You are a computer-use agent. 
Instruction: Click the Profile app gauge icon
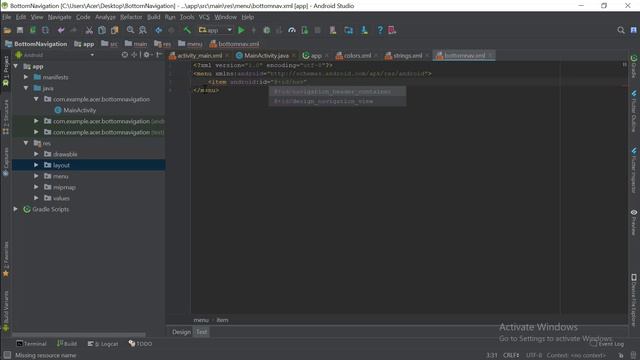292,30
